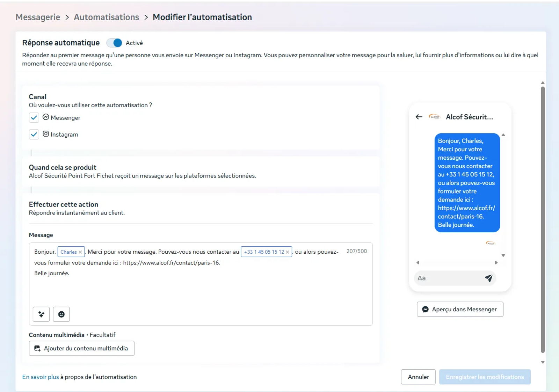Click Enregistrer les modifications button
Screen dimensions: 559x392
coord(485,377)
